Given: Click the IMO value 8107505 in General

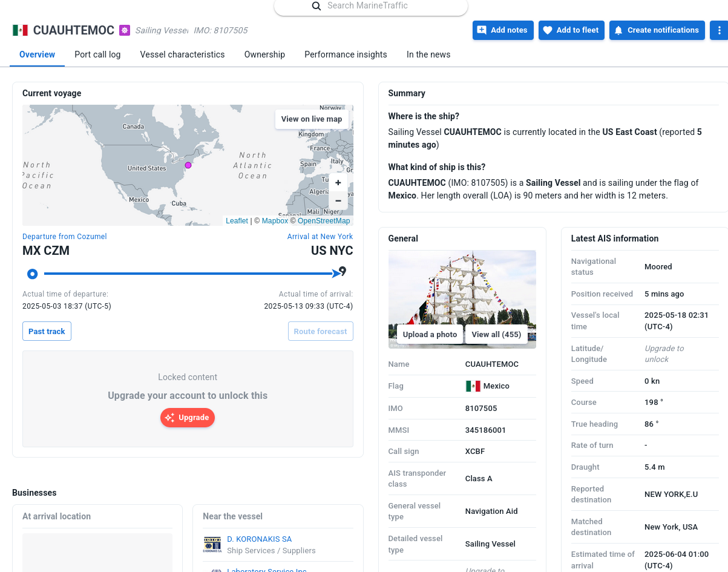Looking at the screenshot, I should point(481,409).
